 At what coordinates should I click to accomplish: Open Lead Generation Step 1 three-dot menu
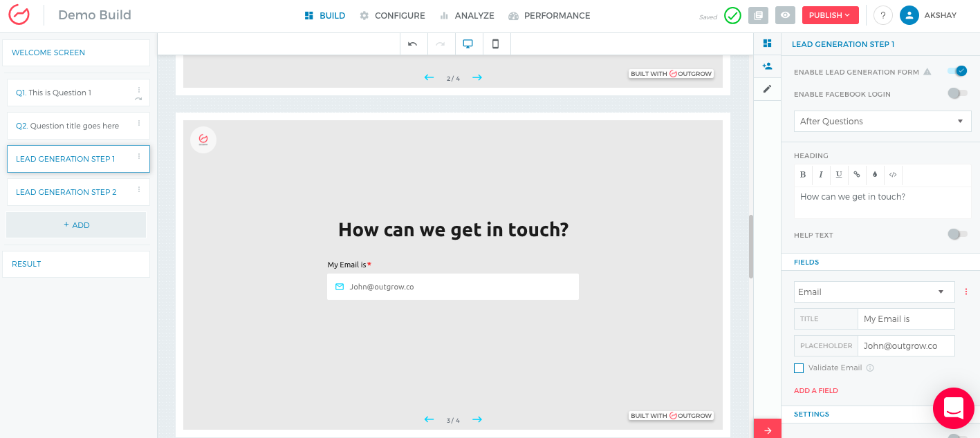[139, 156]
